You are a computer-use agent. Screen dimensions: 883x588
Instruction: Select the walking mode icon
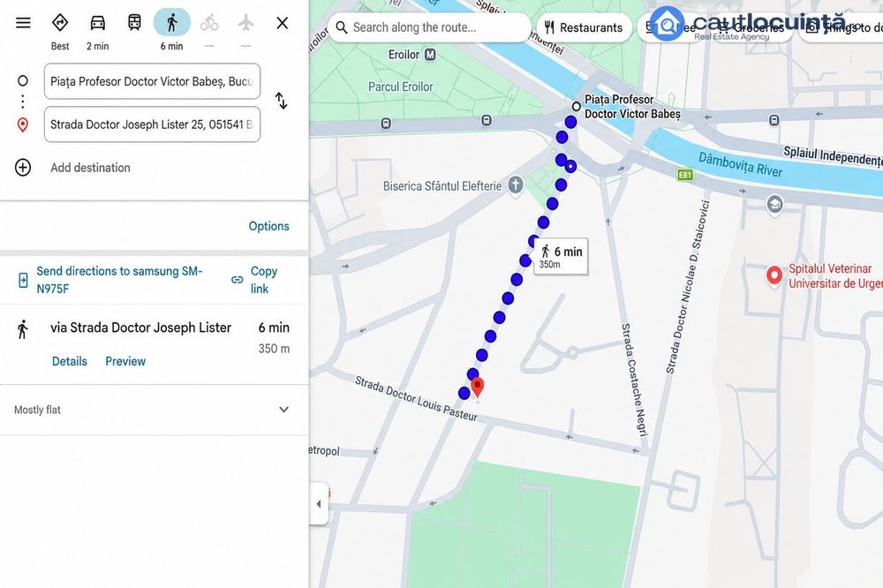point(172,23)
